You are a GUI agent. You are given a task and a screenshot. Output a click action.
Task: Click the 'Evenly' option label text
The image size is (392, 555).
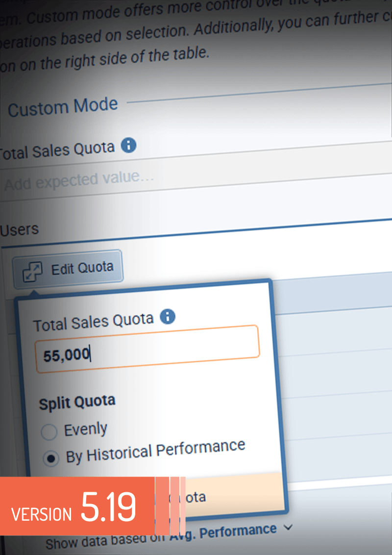coord(86,430)
